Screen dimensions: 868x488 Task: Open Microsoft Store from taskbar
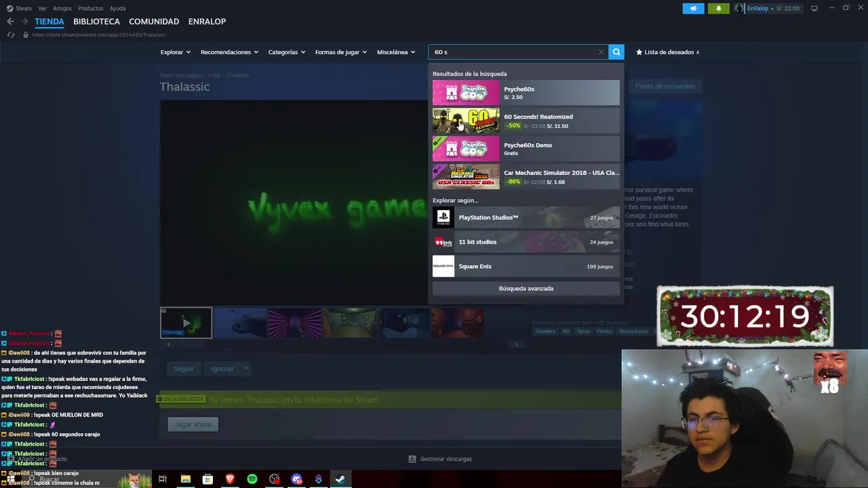pos(208,479)
